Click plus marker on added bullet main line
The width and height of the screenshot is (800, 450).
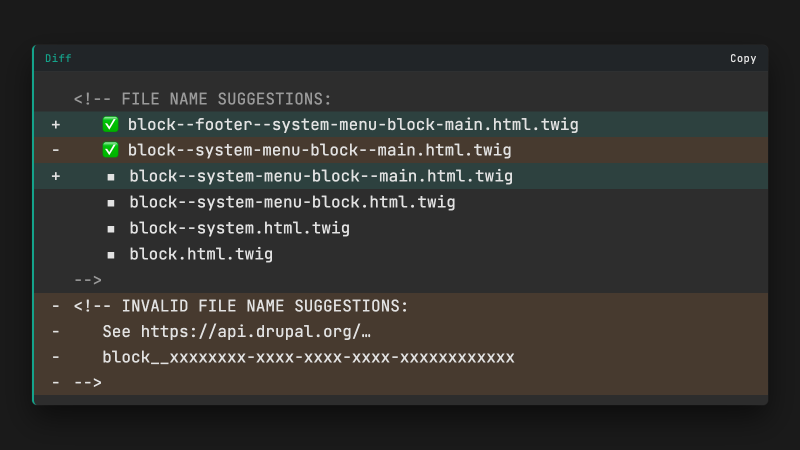pos(56,176)
